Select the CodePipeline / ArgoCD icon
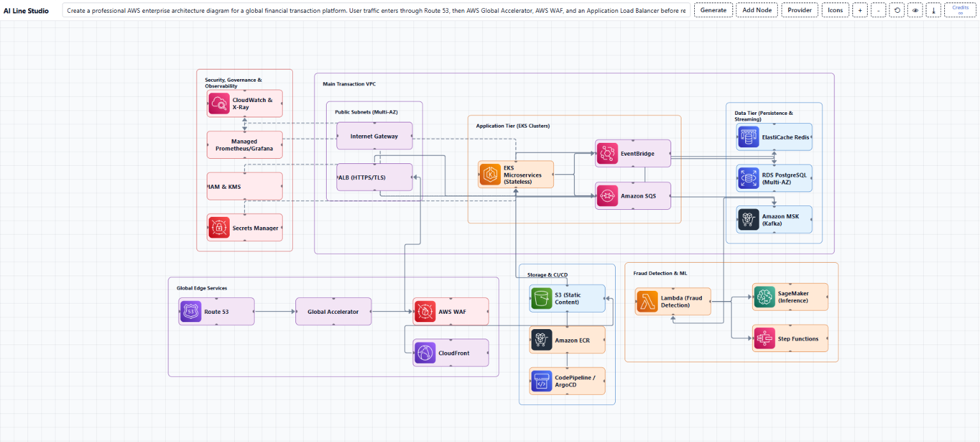 542,381
